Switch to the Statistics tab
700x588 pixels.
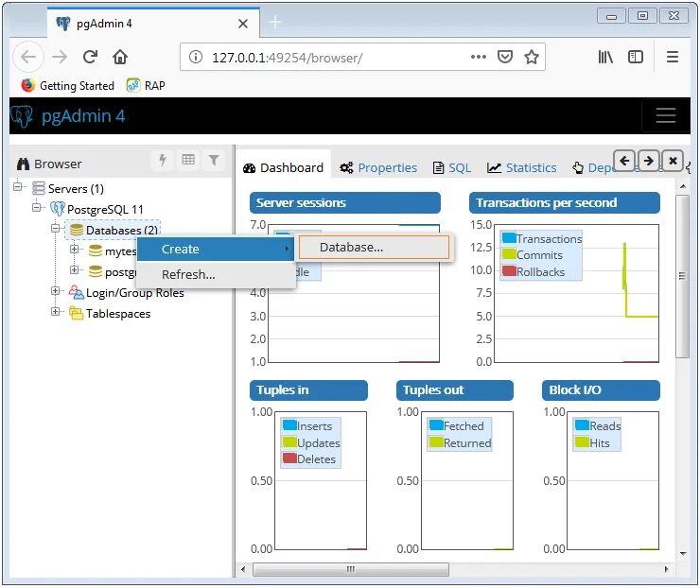point(521,167)
